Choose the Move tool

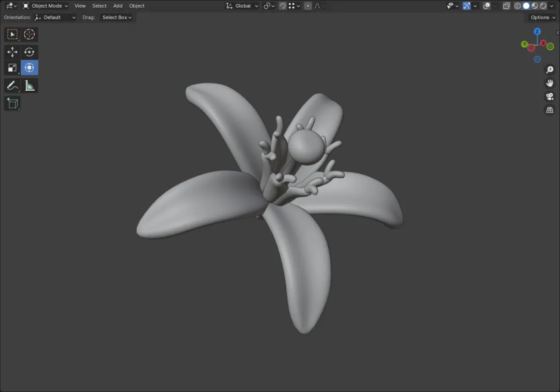pyautogui.click(x=12, y=52)
